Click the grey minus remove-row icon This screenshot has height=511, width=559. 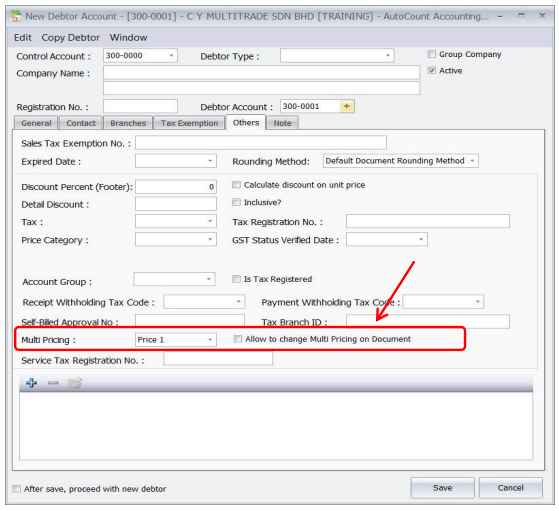(x=53, y=383)
